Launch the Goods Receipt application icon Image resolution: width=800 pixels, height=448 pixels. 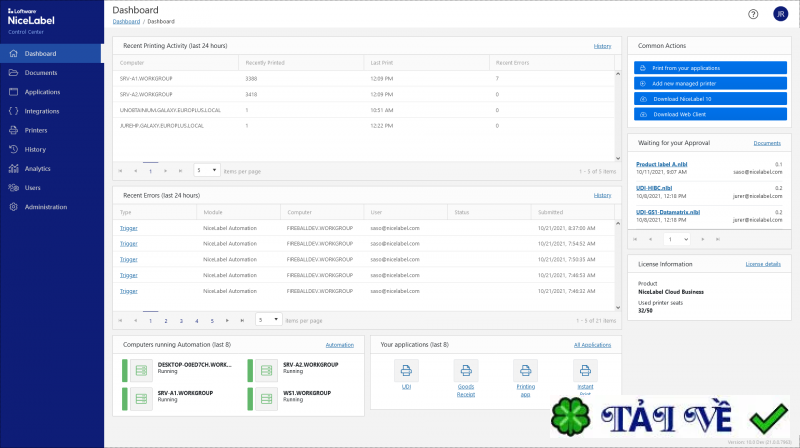[x=465, y=369]
